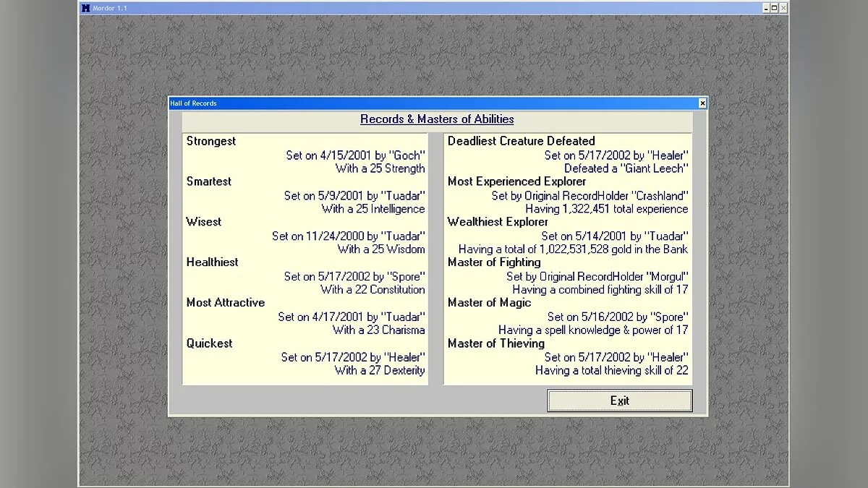Viewport: 868px width, 488px height.
Task: Click the Records & Masters of Abilities heading
Action: click(437, 119)
